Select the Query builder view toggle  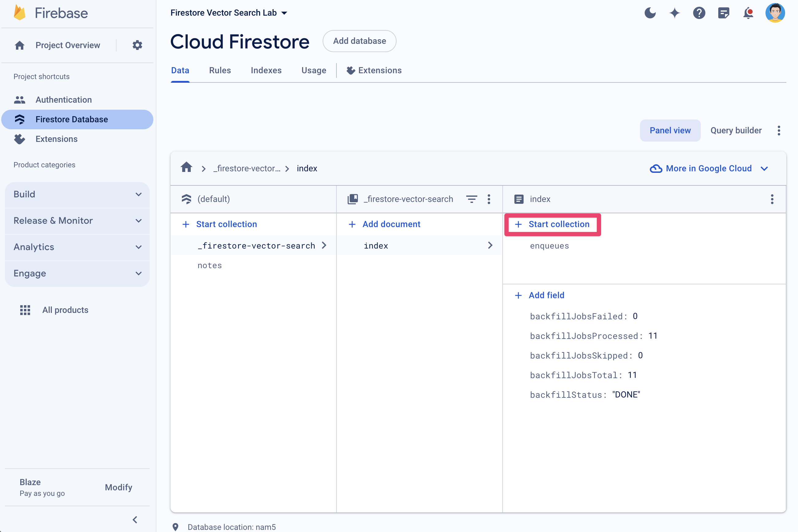[x=735, y=130]
